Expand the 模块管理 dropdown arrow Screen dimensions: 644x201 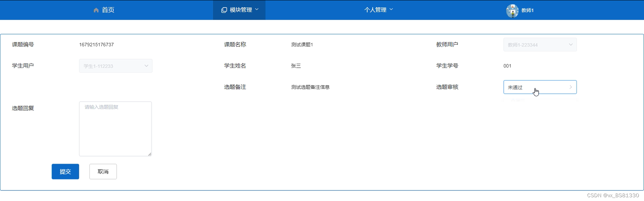[257, 9]
